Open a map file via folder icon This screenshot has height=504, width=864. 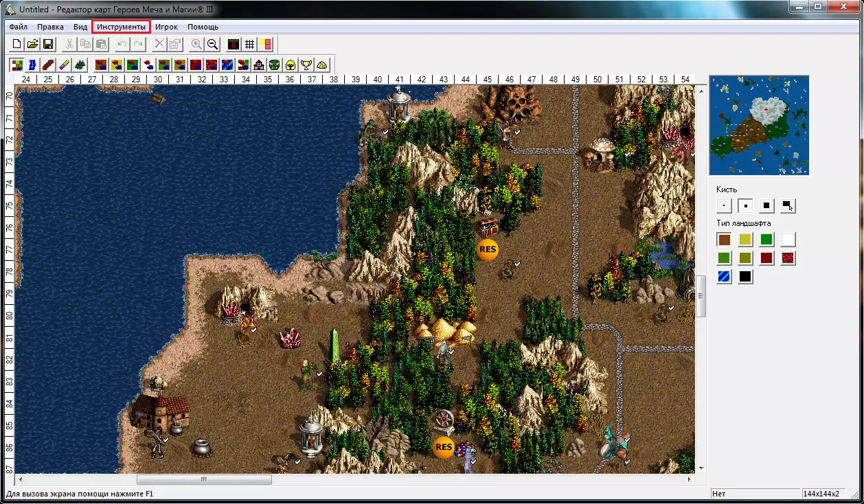click(x=32, y=44)
